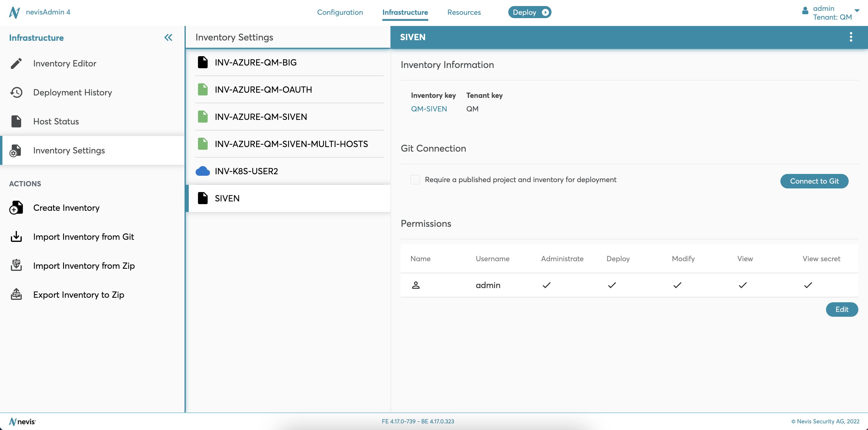The image size is (868, 430).
Task: Click the Import Inventory from Zip icon
Action: click(x=16, y=265)
